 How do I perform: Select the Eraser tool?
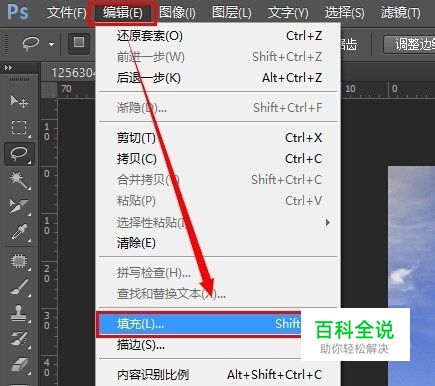(19, 365)
